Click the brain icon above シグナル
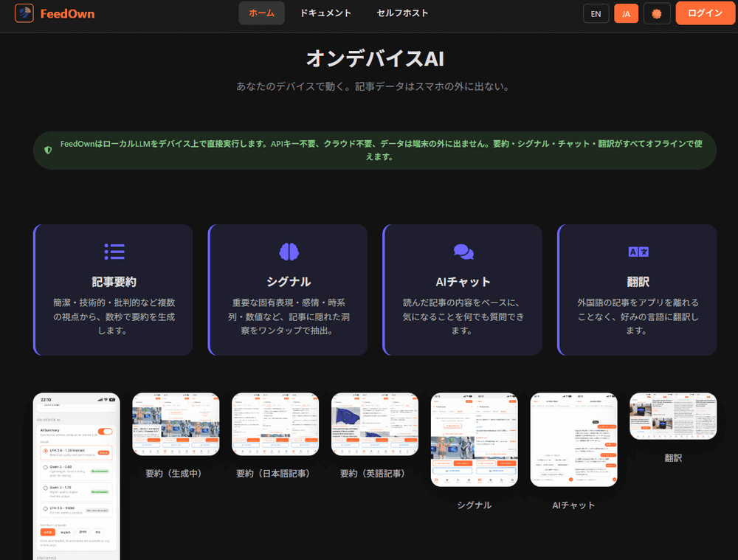738x560 pixels. [289, 252]
